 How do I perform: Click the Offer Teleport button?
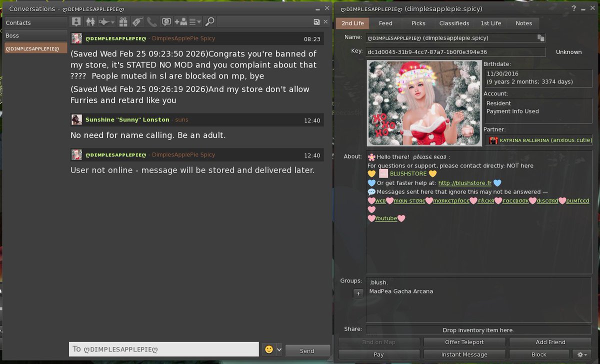(464, 342)
